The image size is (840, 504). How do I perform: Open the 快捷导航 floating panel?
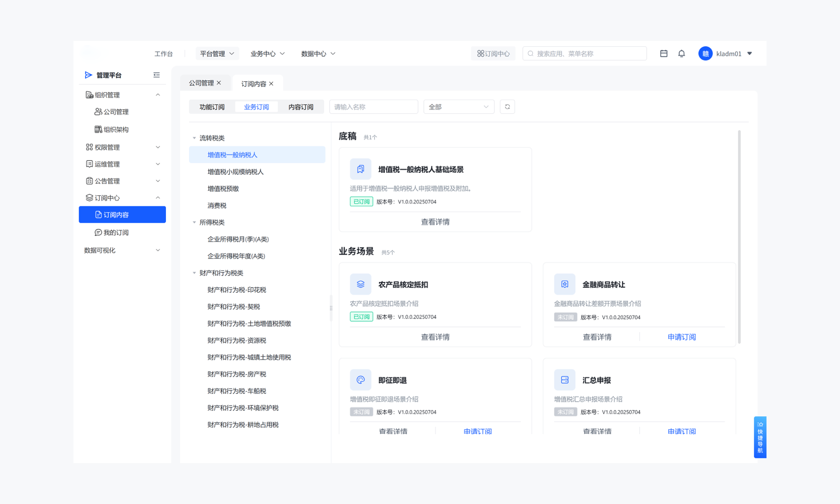point(760,437)
